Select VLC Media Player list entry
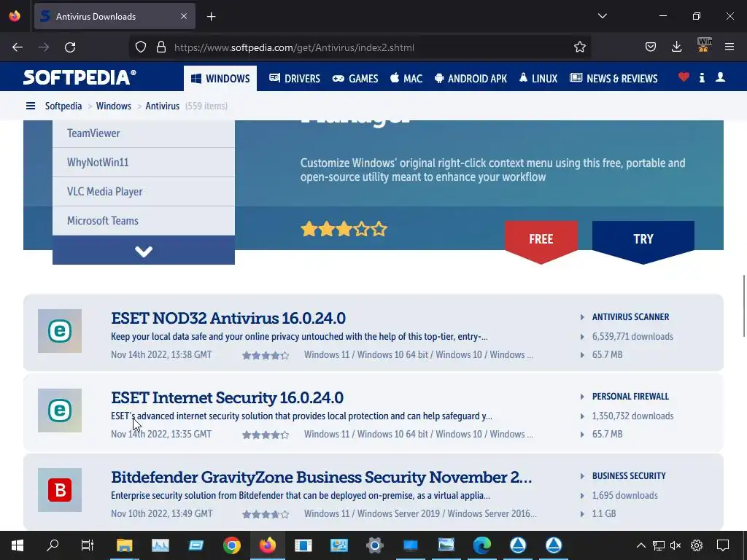This screenshot has height=560, width=747. tap(144, 192)
